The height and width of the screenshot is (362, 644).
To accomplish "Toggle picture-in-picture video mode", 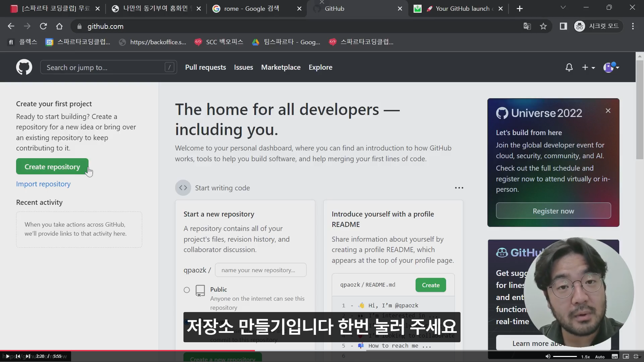I will coord(626,356).
